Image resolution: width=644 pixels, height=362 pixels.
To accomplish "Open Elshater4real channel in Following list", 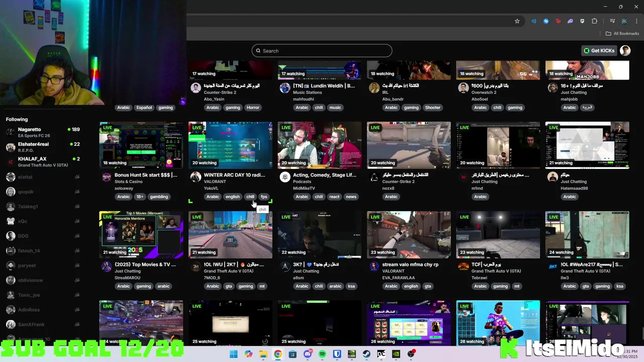I will point(43,147).
